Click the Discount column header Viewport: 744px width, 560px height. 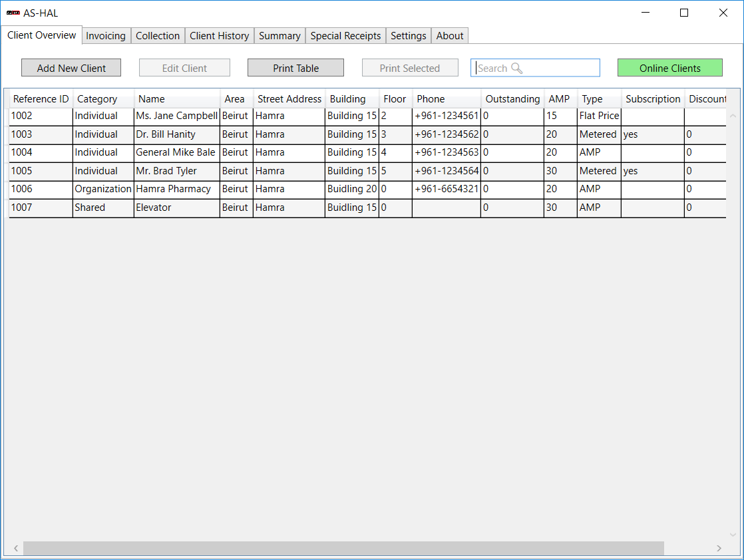tap(705, 99)
